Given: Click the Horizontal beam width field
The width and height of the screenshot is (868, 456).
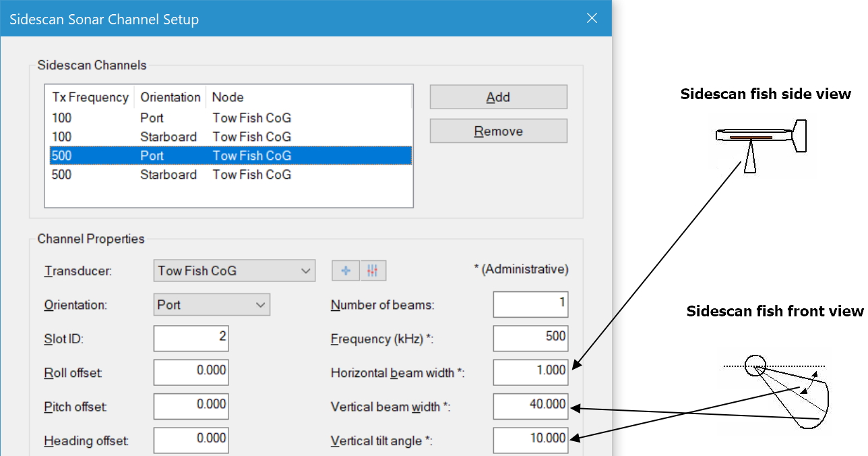Looking at the screenshot, I should (530, 372).
